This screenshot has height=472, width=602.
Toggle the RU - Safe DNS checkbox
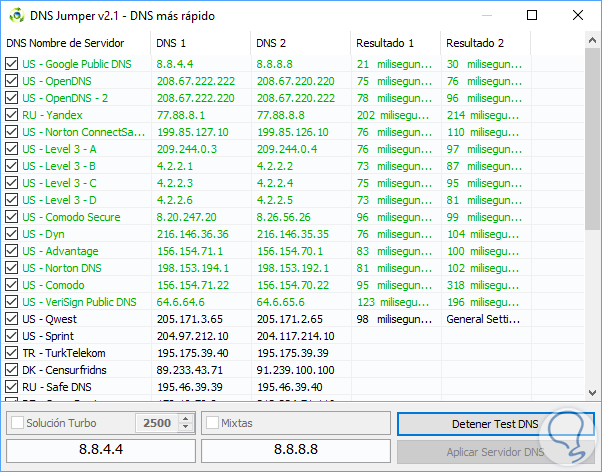coord(12,387)
